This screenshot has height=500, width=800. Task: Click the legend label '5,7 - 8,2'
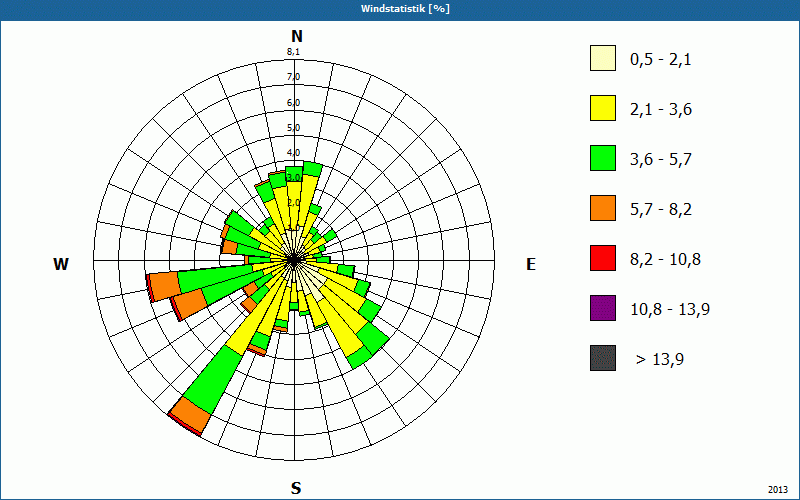coord(661,210)
